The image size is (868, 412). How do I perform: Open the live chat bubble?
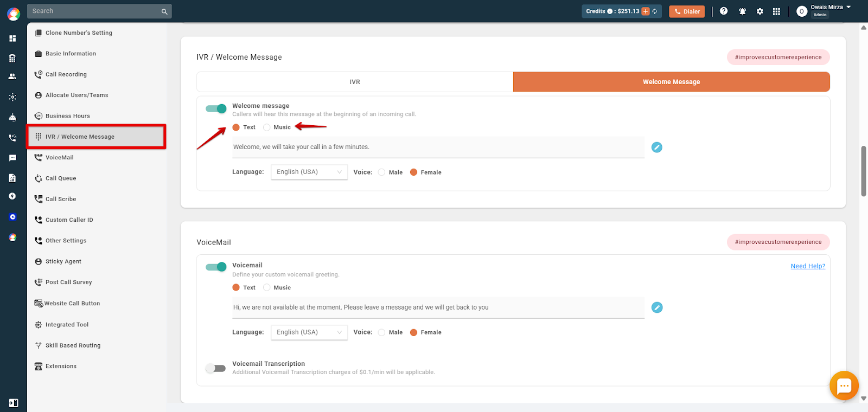[x=844, y=385]
